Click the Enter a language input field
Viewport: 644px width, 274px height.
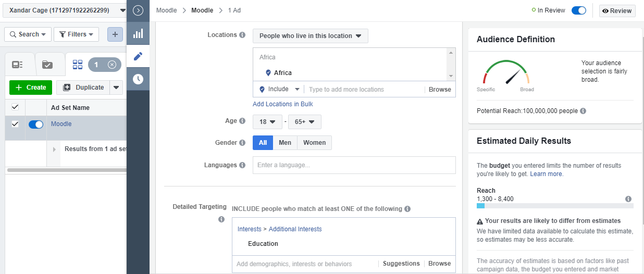pos(354,165)
